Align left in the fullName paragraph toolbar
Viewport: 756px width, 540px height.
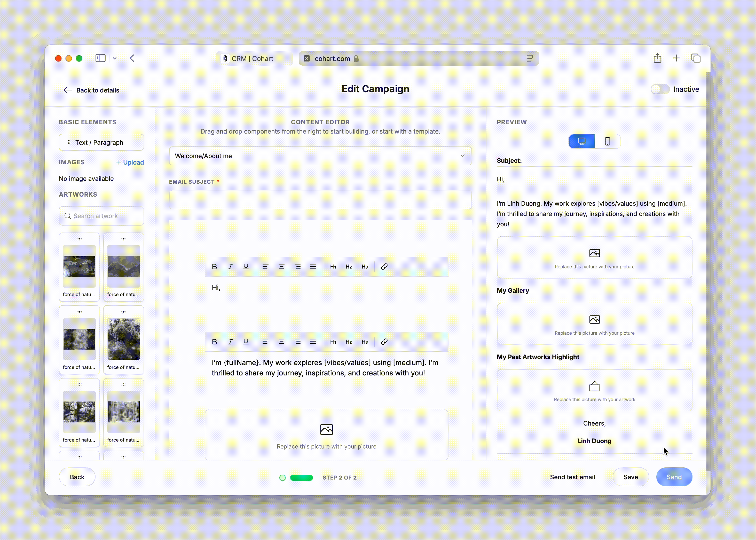click(x=265, y=342)
